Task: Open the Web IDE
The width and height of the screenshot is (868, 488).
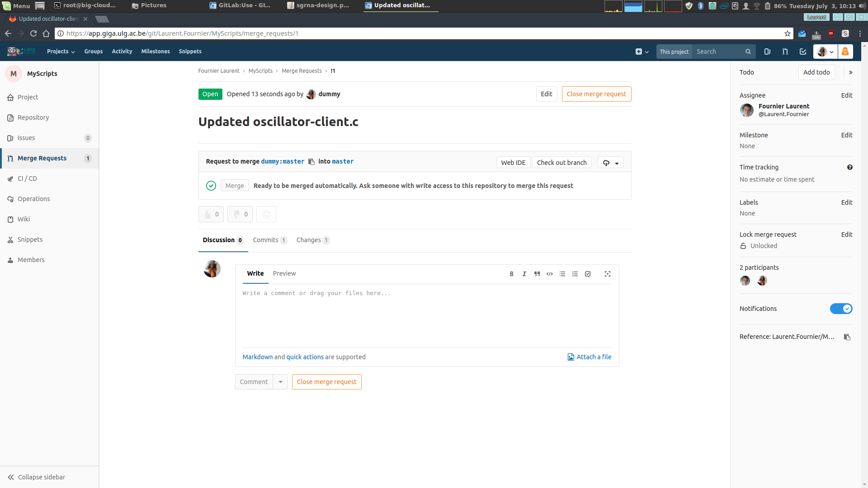Action: point(513,163)
